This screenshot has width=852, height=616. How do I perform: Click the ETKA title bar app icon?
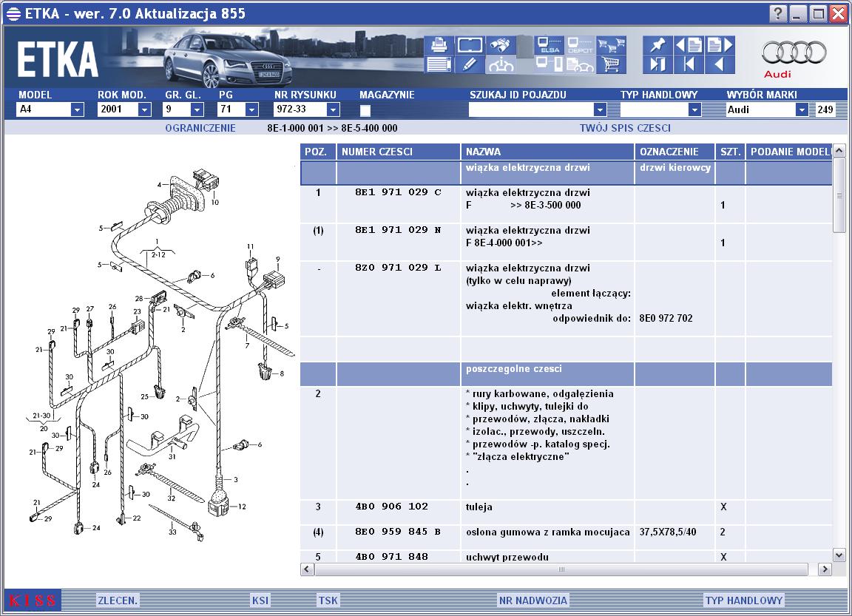pos(13,13)
